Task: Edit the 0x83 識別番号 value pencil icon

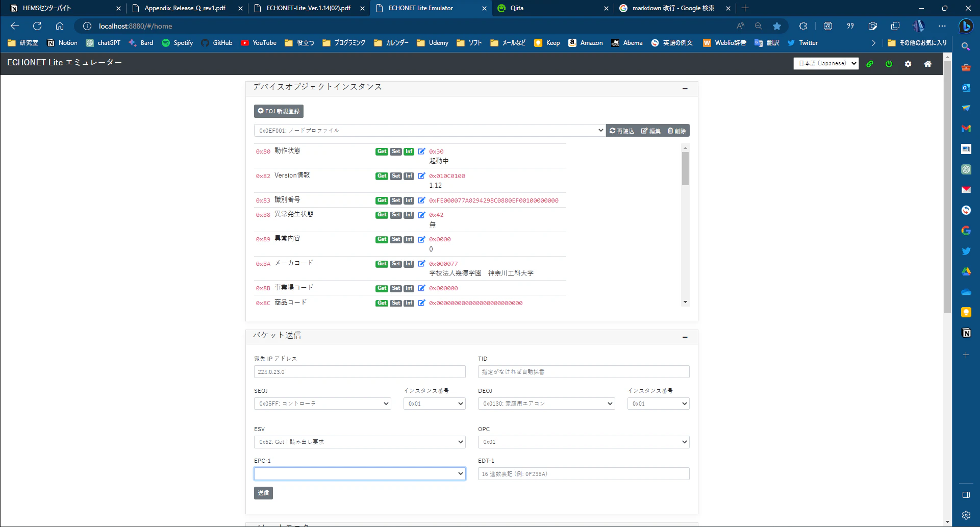Action: (x=421, y=200)
